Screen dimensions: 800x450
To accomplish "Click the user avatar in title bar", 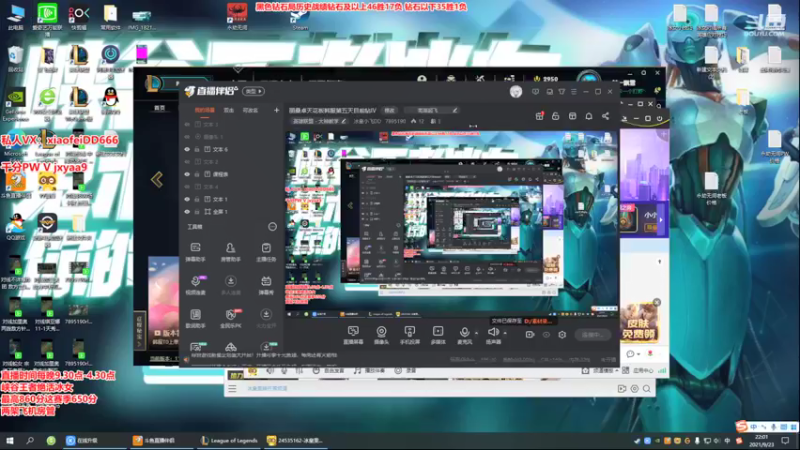I will (x=516, y=92).
